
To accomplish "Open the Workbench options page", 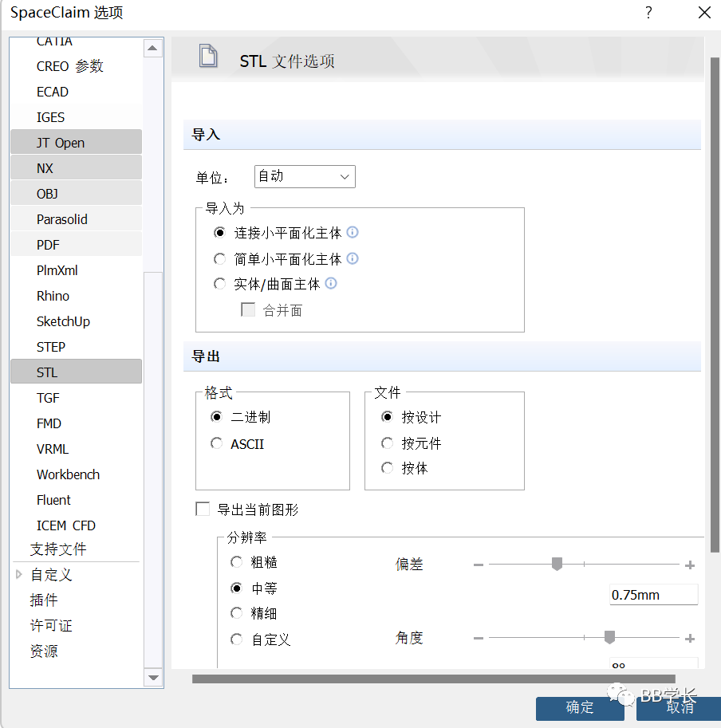I will 68,474.
